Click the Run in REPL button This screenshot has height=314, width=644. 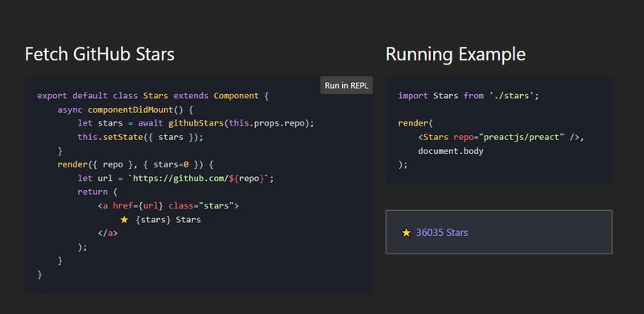click(346, 85)
